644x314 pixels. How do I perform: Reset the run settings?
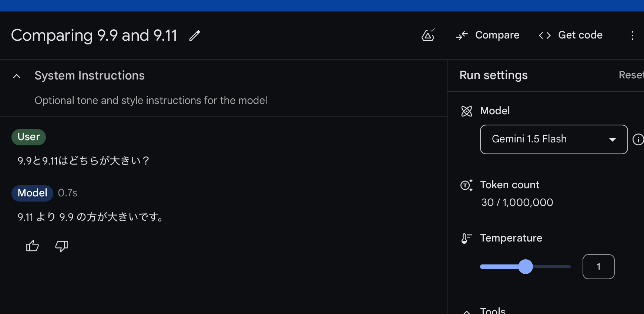pyautogui.click(x=631, y=75)
